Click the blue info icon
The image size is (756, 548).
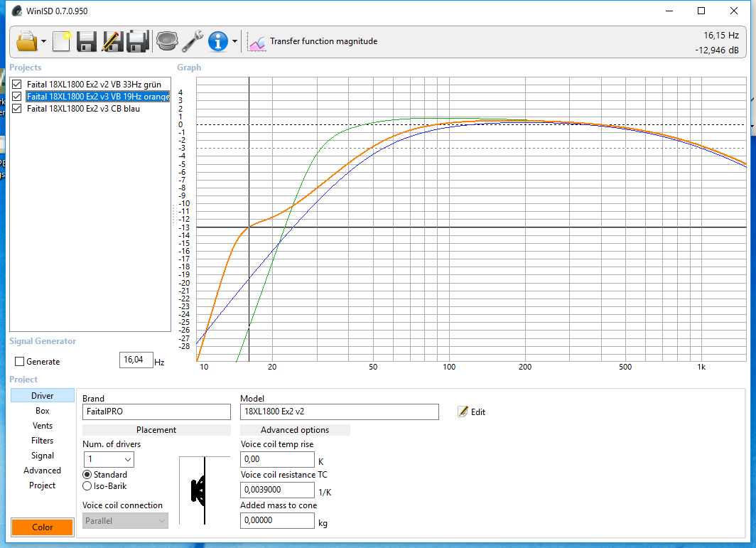click(217, 41)
